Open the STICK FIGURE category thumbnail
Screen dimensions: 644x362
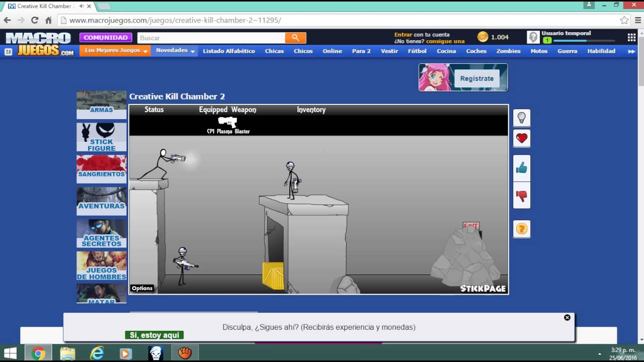101,137
